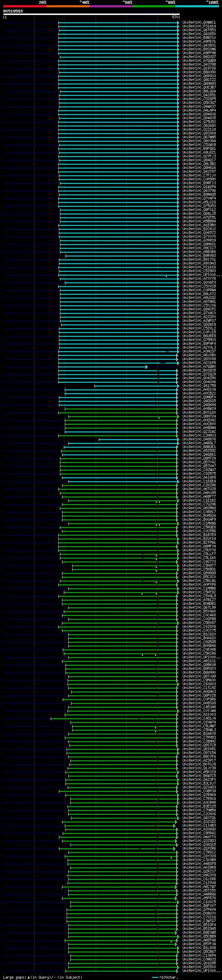222x980 pixels.
Task: Select UniRef100_Q43801 in the hit list
Action: pyautogui.click(x=199, y=45)
